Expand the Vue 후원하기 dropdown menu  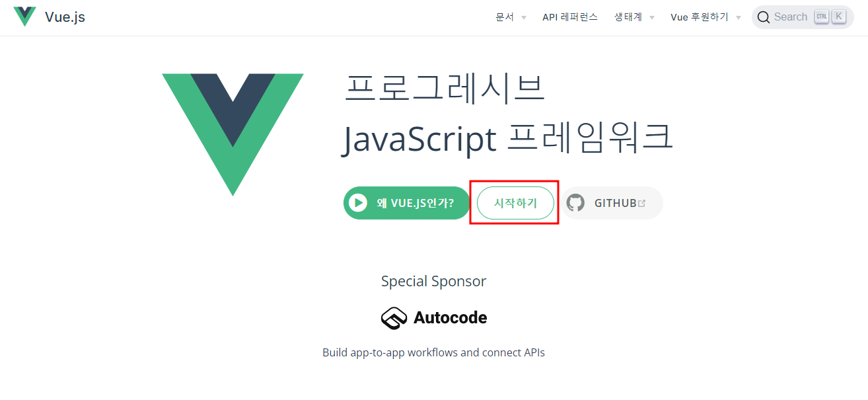pyautogui.click(x=705, y=17)
